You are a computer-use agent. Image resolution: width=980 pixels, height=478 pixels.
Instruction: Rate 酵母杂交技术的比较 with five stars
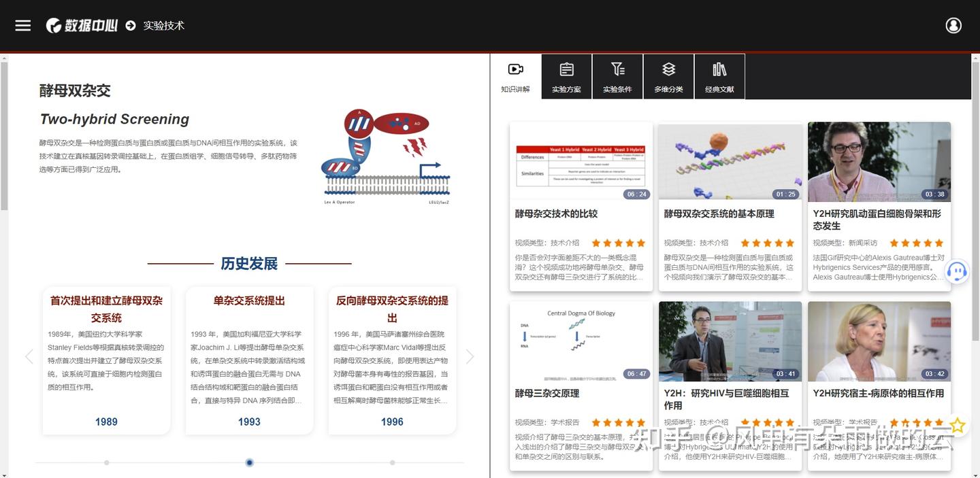tap(640, 242)
